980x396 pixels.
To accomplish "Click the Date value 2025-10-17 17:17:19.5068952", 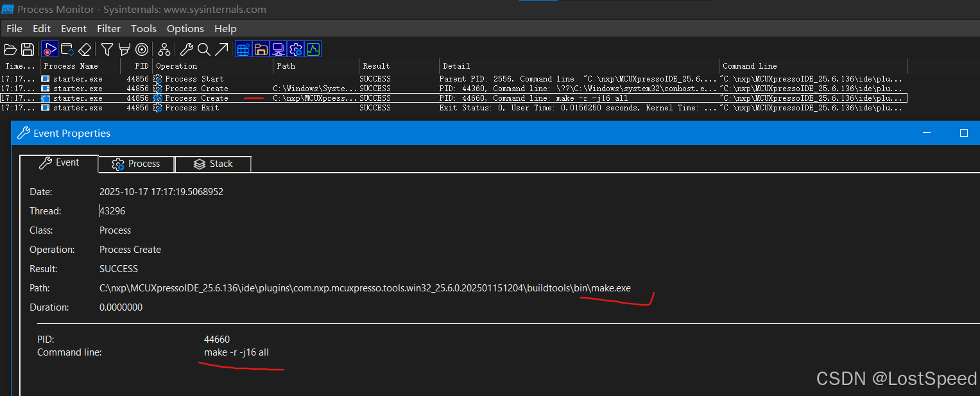I will [161, 192].
